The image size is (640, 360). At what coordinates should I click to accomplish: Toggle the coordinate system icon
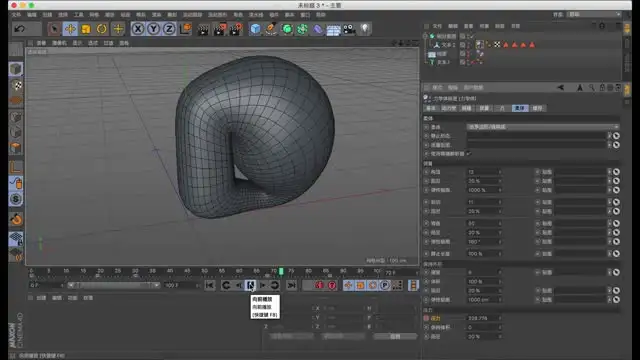pos(185,29)
